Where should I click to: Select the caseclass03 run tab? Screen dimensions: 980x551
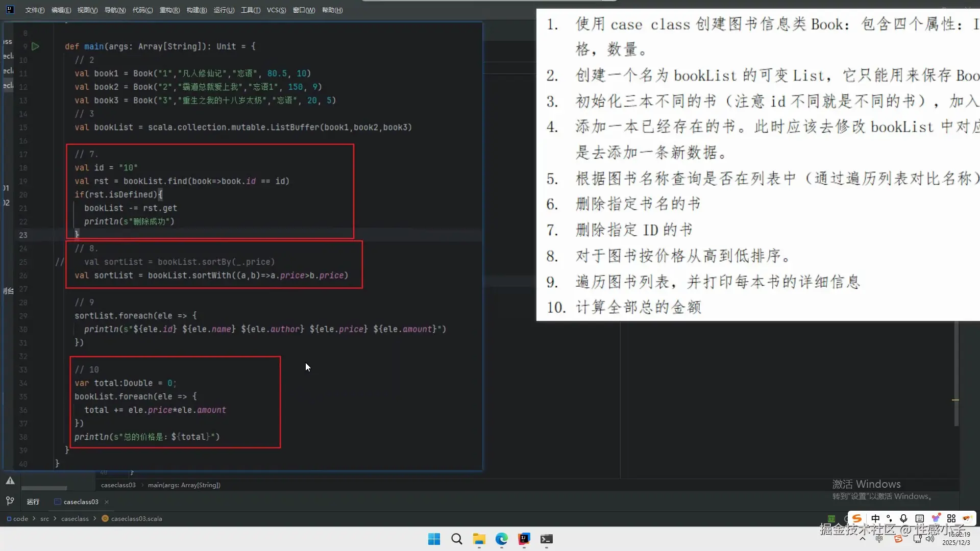(x=81, y=502)
